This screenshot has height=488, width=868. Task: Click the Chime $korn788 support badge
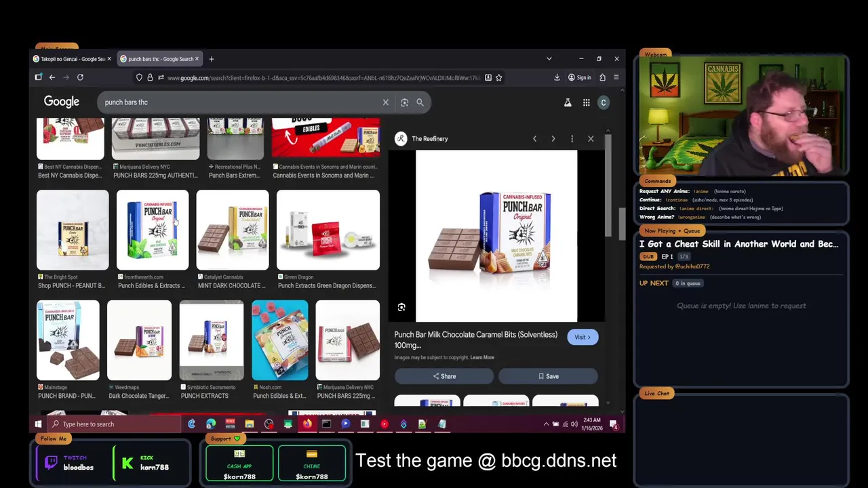(x=312, y=464)
